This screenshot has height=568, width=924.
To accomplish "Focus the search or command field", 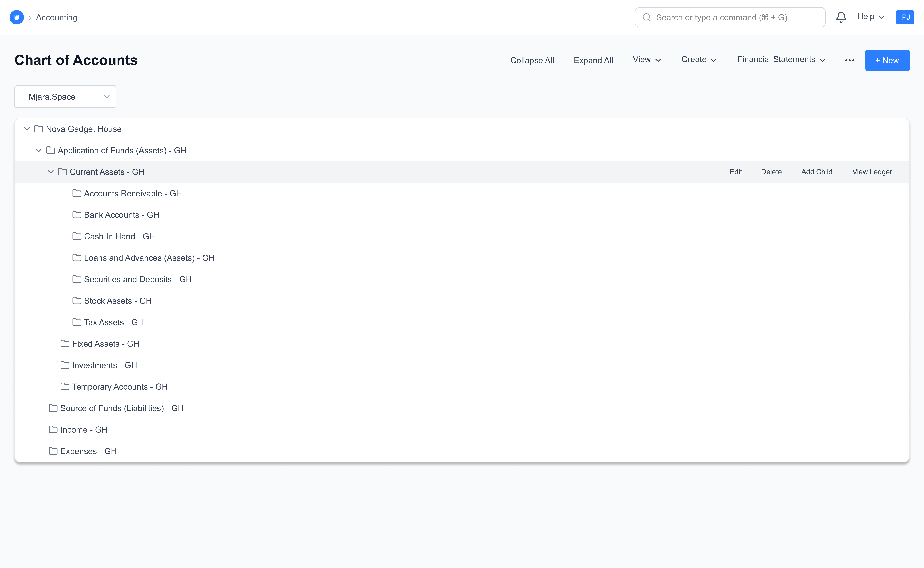I will (730, 17).
